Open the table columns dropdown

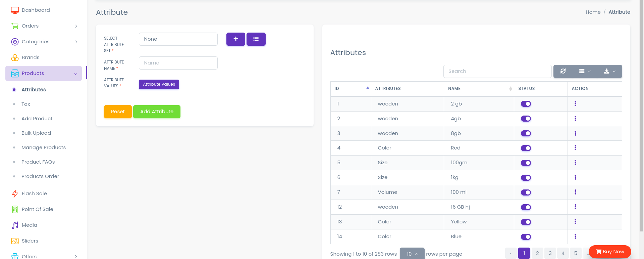[x=585, y=71]
